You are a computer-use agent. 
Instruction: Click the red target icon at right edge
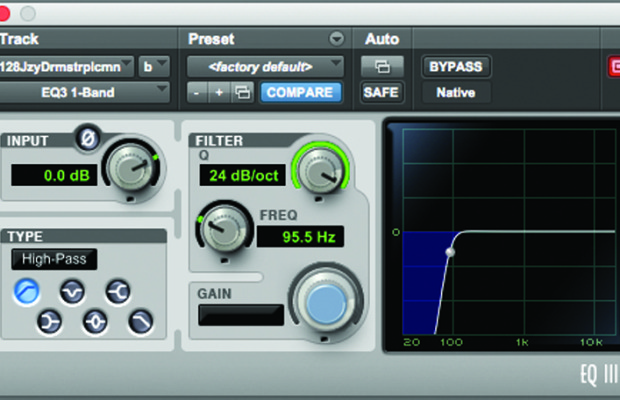[614, 67]
